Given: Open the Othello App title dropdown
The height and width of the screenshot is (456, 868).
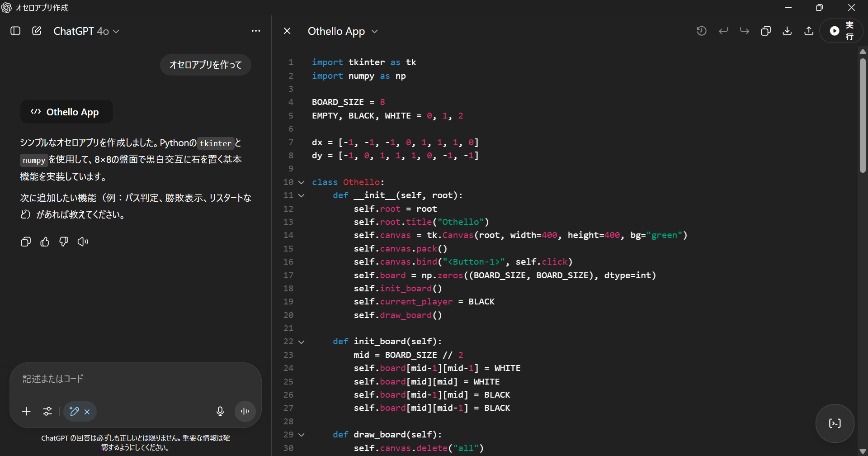Looking at the screenshot, I should tap(343, 31).
